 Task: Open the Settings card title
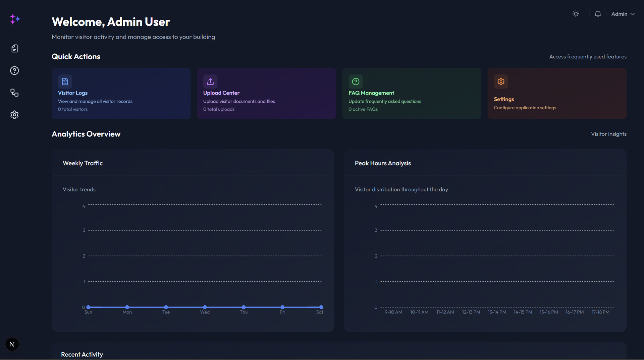[x=503, y=99]
